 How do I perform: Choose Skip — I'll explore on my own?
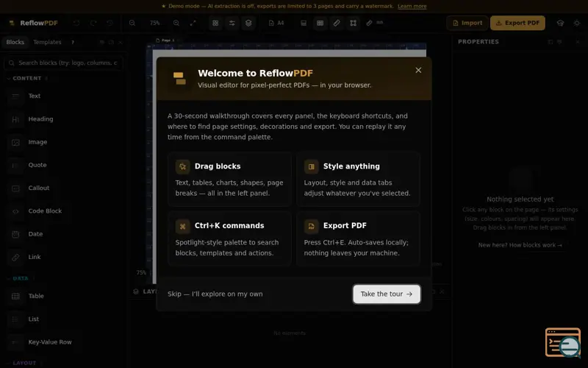click(x=215, y=294)
